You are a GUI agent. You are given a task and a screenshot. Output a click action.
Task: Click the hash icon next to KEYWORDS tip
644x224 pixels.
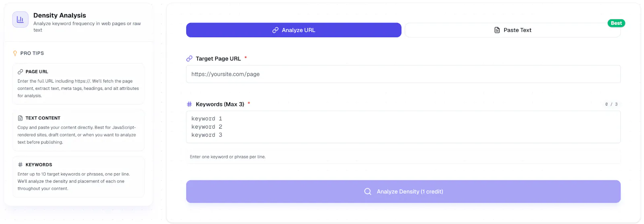pos(20,165)
